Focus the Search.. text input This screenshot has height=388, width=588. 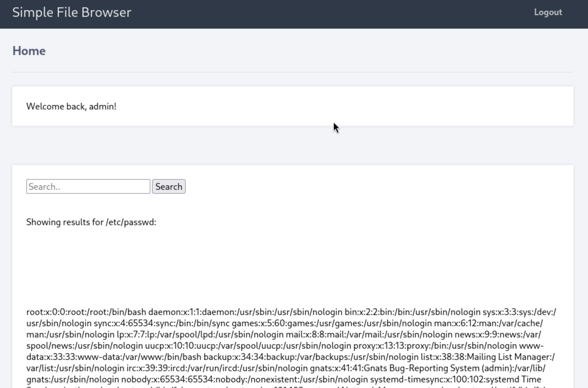[88, 186]
